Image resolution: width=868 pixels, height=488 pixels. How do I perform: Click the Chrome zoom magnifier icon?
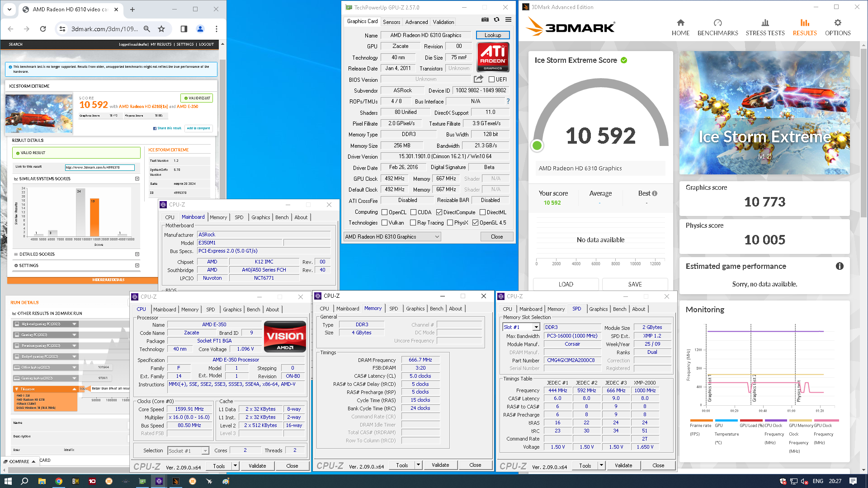click(147, 29)
